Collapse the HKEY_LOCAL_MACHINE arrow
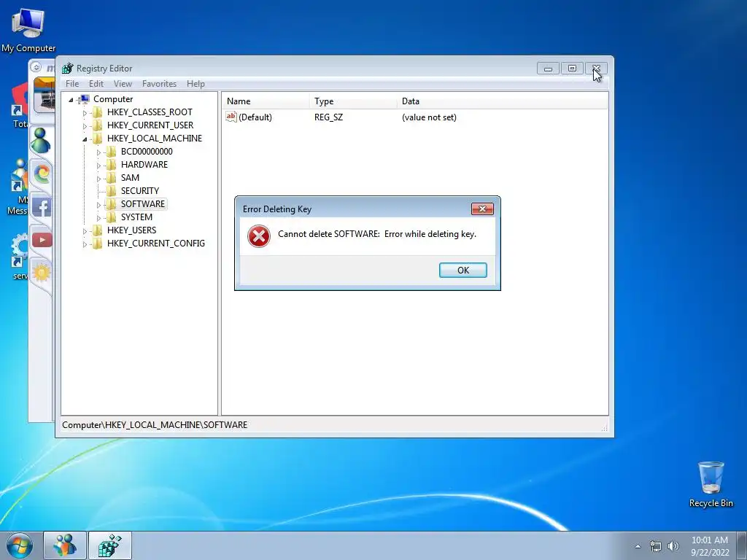The height and width of the screenshot is (560, 747). click(85, 139)
